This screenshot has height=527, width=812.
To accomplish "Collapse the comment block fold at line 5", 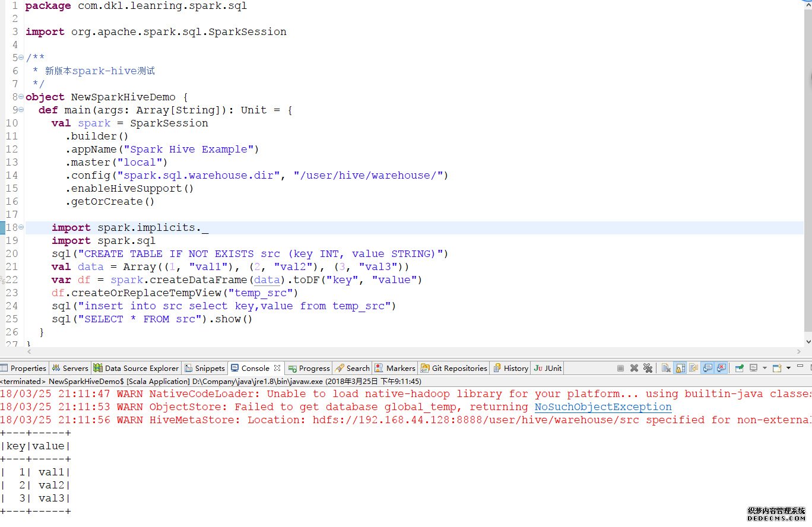I will click(x=21, y=58).
